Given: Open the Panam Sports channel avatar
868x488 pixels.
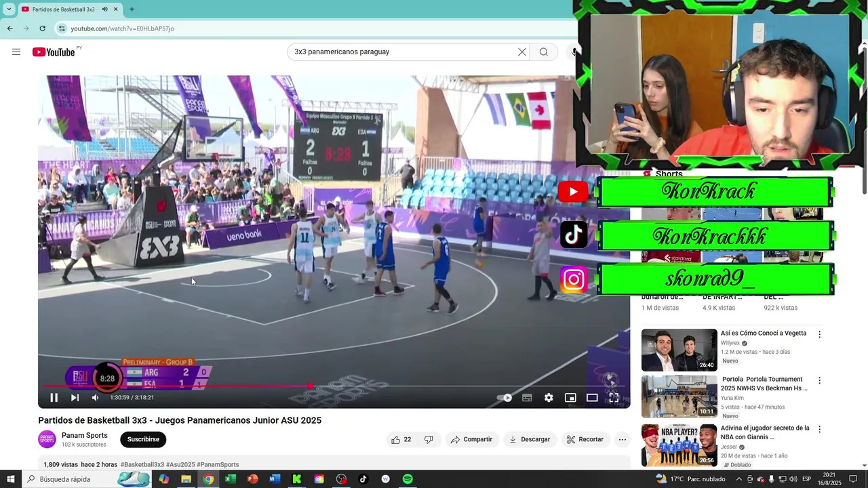Looking at the screenshot, I should tap(47, 439).
